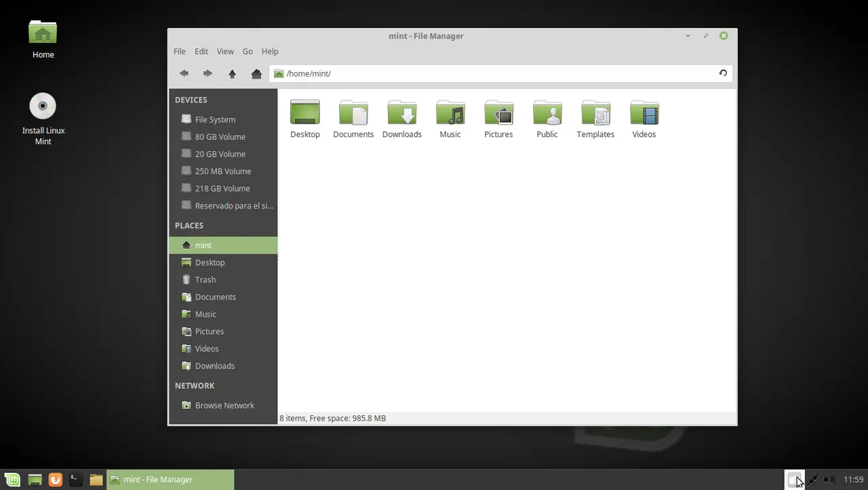The height and width of the screenshot is (490, 868).
Task: Go back with the left arrow toolbar icon
Action: tap(184, 73)
